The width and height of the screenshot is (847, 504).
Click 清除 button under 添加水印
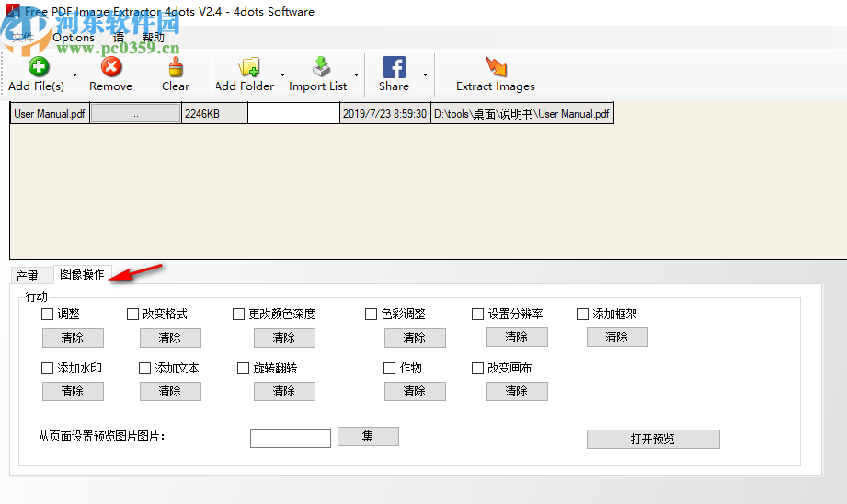point(73,391)
